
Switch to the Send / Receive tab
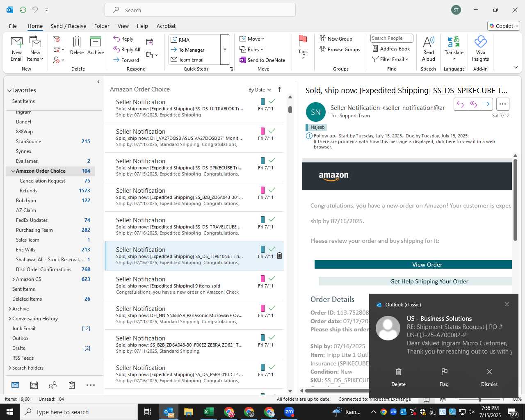pos(68,26)
